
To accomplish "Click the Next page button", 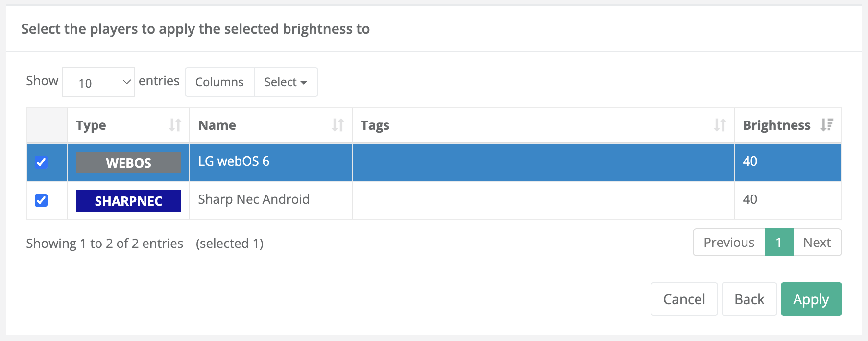I will pyautogui.click(x=817, y=243).
